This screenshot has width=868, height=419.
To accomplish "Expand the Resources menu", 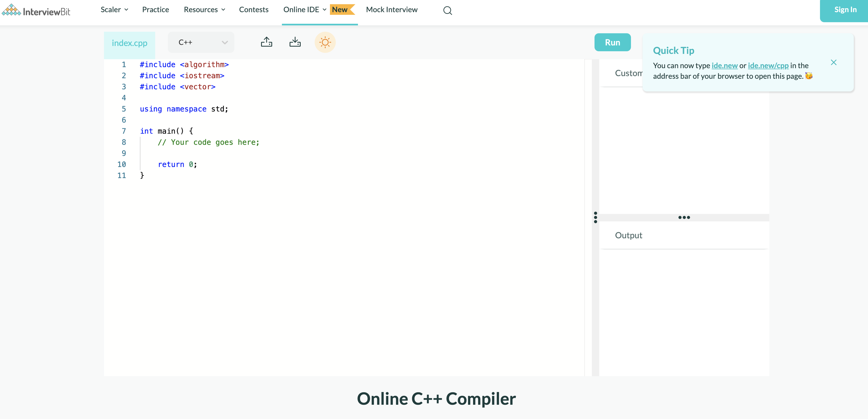I will [204, 10].
